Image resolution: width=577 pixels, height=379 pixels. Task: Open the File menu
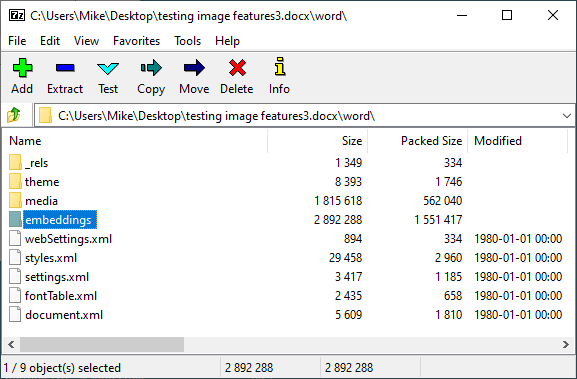point(17,40)
